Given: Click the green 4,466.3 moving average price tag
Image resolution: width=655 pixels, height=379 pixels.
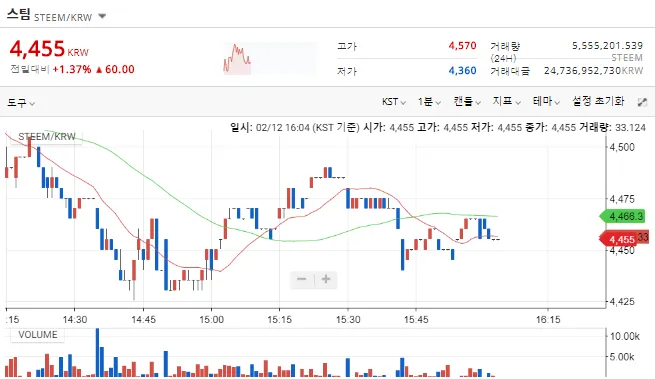Looking at the screenshot, I should click(x=622, y=216).
